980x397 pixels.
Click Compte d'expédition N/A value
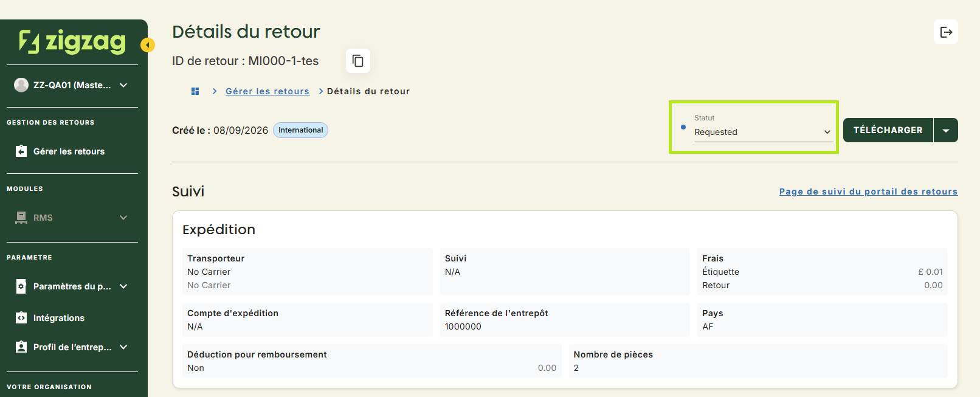pyautogui.click(x=195, y=326)
